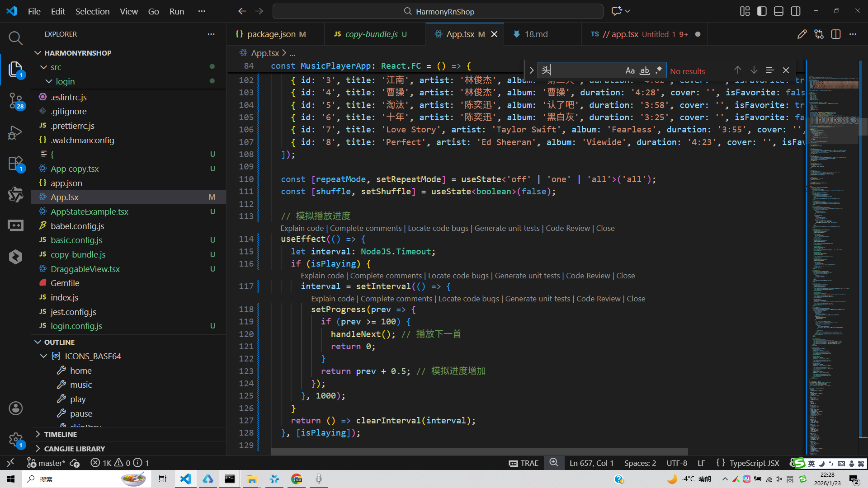Image resolution: width=868 pixels, height=488 pixels.
Task: Toggle Match Whole Word in find widget
Action: click(x=645, y=70)
